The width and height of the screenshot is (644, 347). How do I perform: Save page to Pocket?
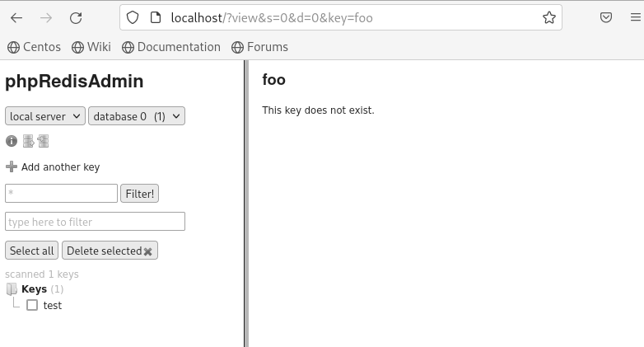(606, 17)
